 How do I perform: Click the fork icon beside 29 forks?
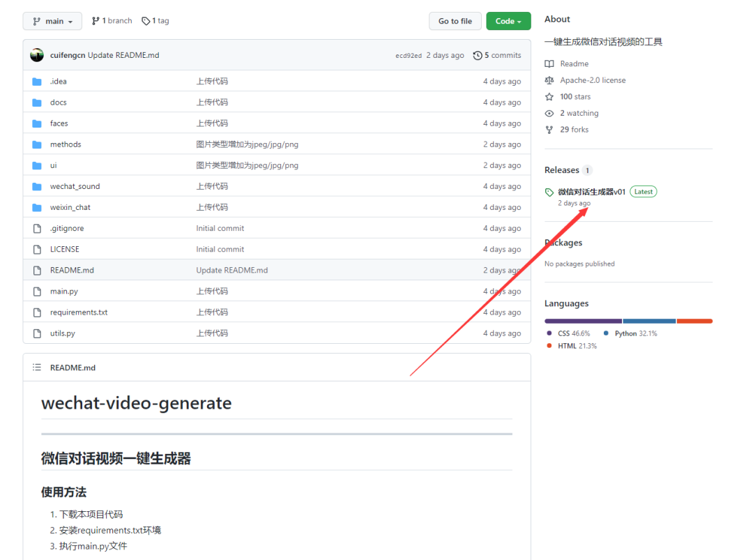coord(549,130)
